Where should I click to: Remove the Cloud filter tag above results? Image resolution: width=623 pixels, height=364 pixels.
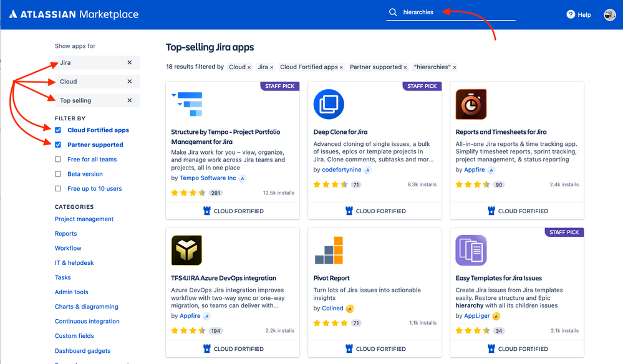pos(249,67)
